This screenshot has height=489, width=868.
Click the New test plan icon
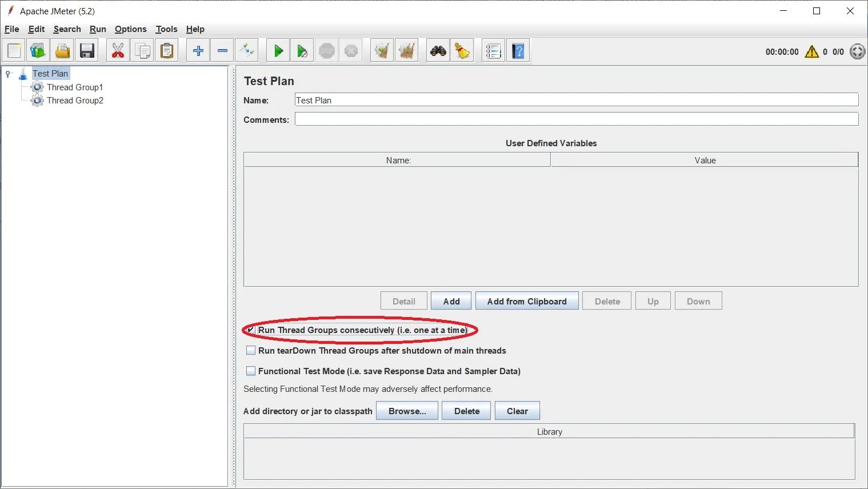14,51
